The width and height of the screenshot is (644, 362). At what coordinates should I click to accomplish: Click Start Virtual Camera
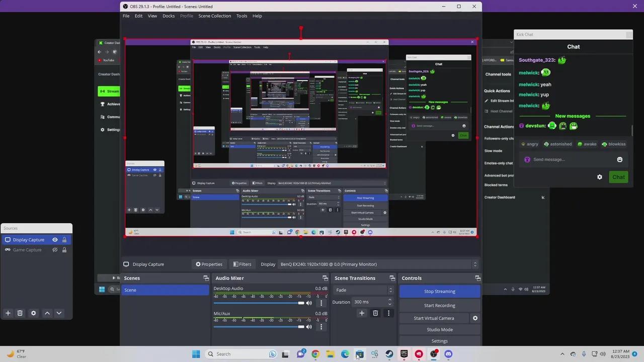pos(434,318)
